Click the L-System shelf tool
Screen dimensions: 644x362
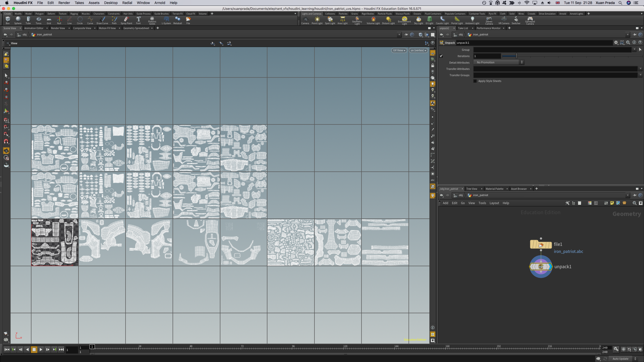click(x=166, y=20)
